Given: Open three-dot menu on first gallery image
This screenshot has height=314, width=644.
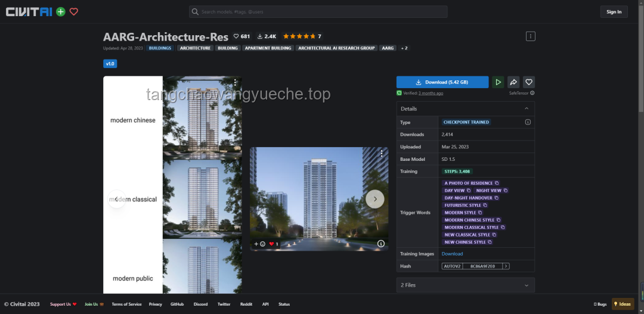Looking at the screenshot, I should pyautogui.click(x=235, y=82).
